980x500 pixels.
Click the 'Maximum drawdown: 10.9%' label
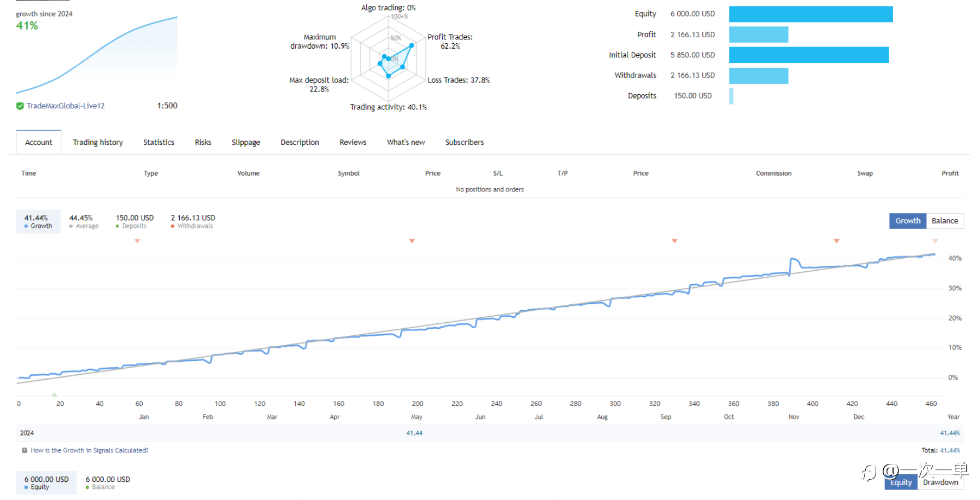tap(320, 42)
